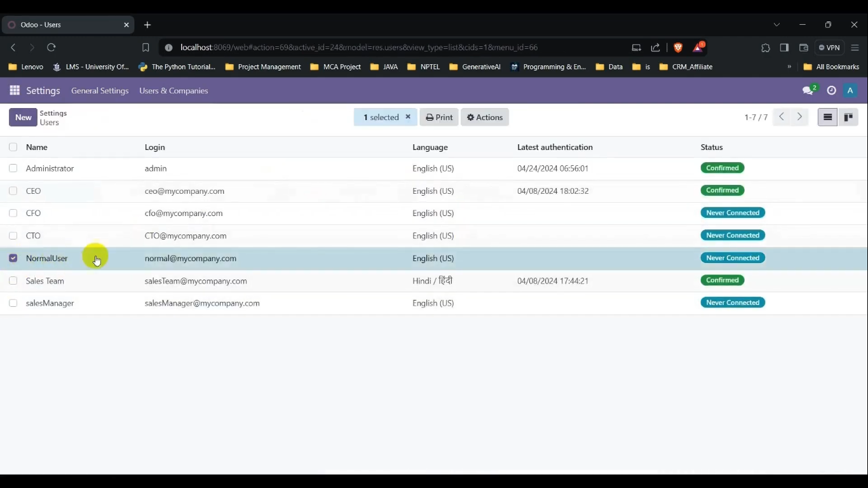Open a new browser tab

click(147, 25)
